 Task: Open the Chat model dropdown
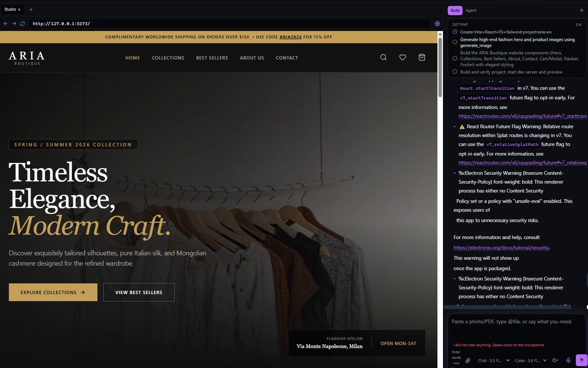click(493, 361)
